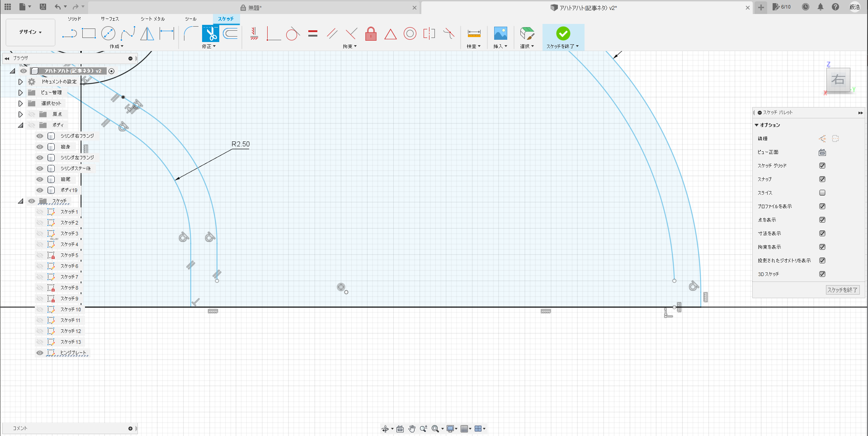Click the Pan hand icon in navigation bar

412,429
